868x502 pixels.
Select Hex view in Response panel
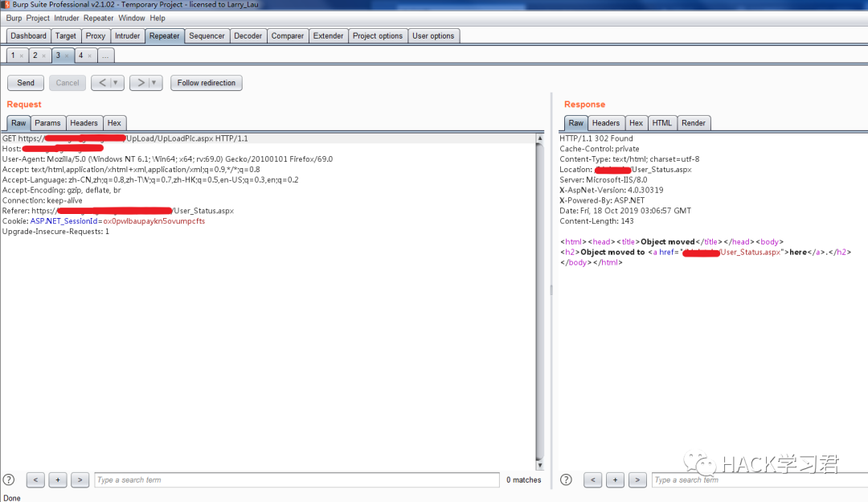[x=636, y=123]
